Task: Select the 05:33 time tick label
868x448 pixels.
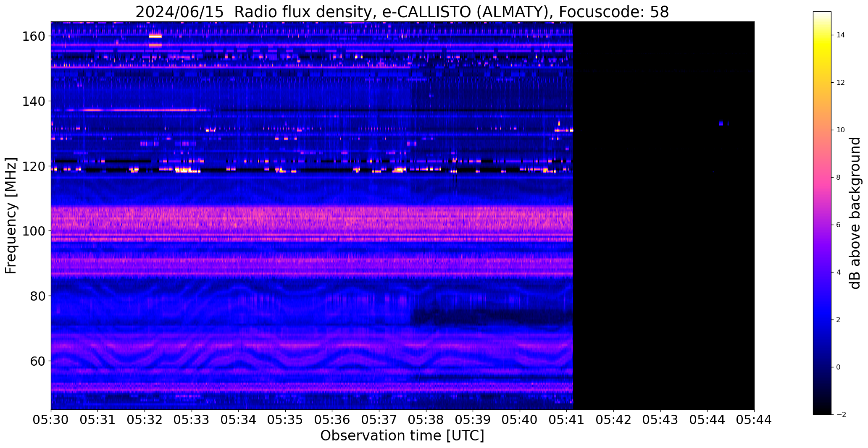Action: pos(192,420)
